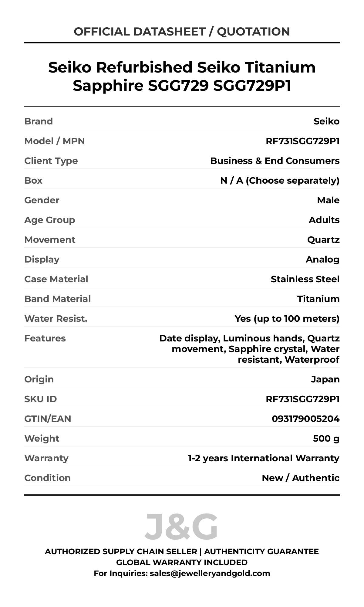Select the water resistance 100 meters value
364x607 pixels.
click(287, 319)
